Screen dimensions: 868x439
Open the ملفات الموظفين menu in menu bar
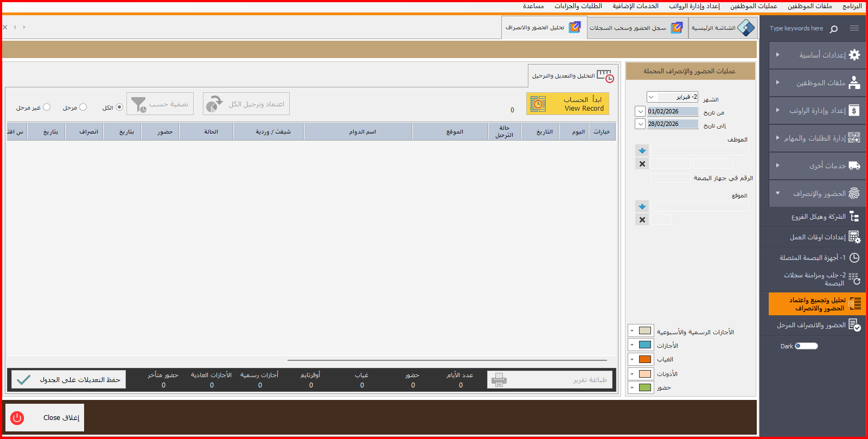[x=809, y=6]
